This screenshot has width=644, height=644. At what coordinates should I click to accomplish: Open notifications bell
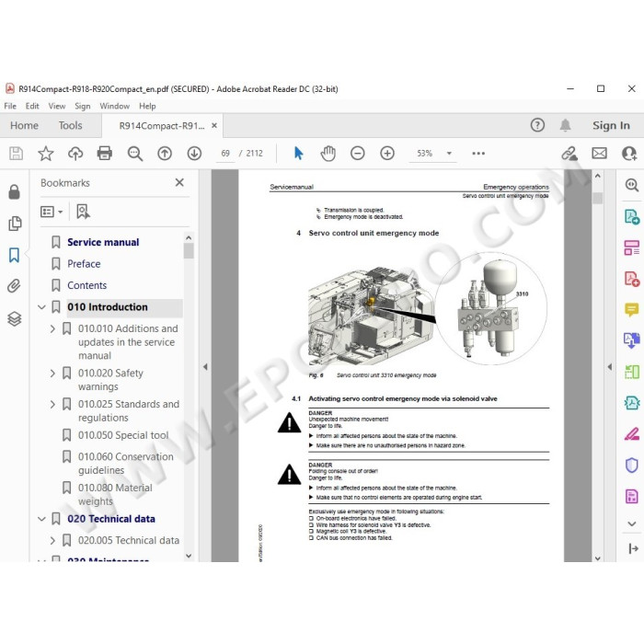[566, 125]
